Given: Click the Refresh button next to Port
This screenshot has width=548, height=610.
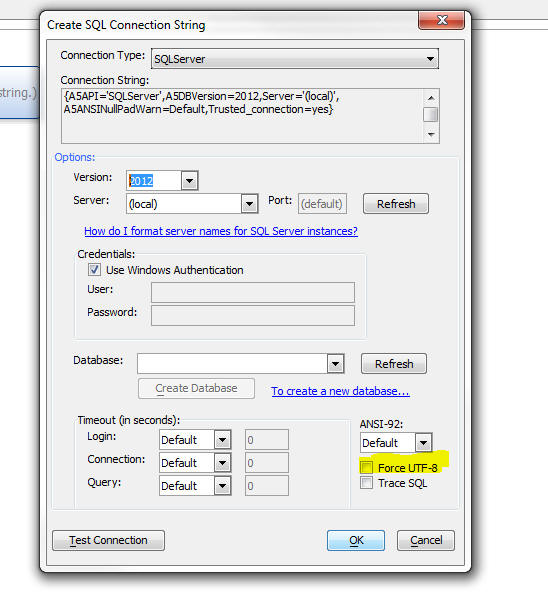Looking at the screenshot, I should point(396,204).
